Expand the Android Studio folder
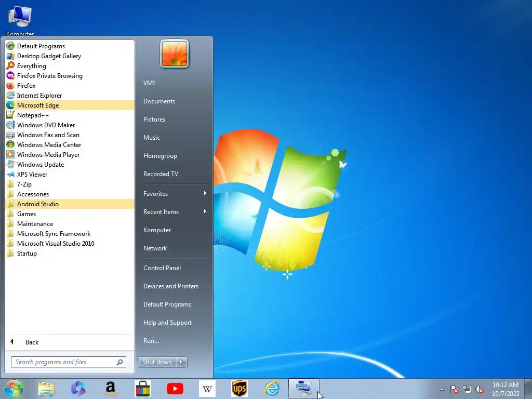Viewport: 532px width, 399px height. tap(70, 204)
